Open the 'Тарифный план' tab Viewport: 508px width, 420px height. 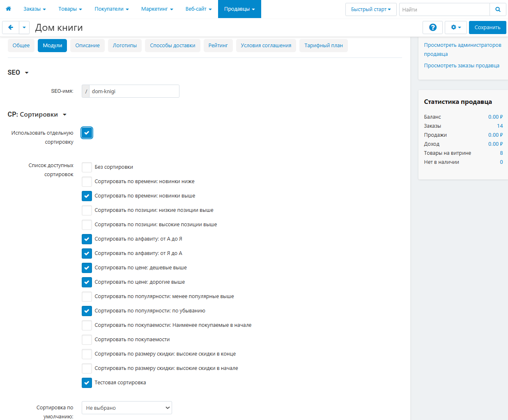(x=324, y=46)
